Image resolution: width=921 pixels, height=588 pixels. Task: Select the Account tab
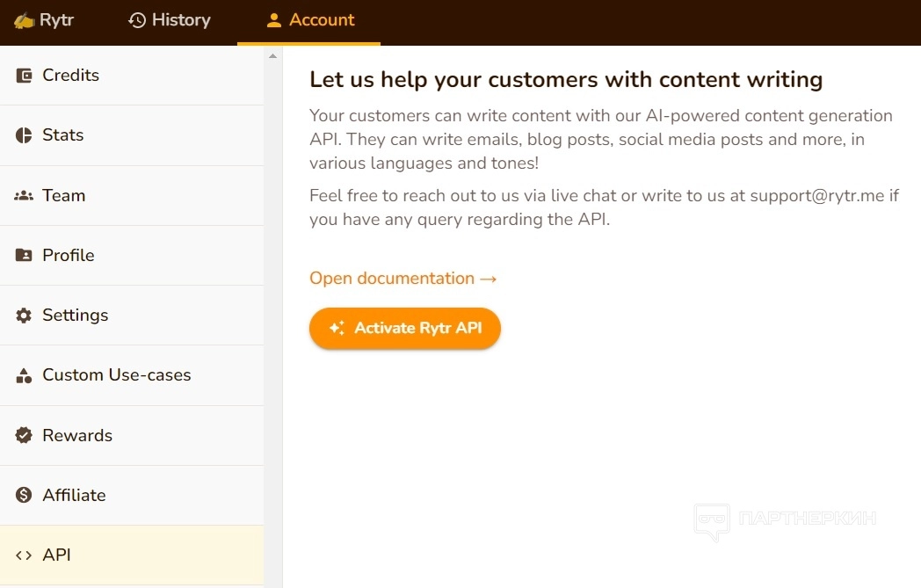tap(309, 20)
